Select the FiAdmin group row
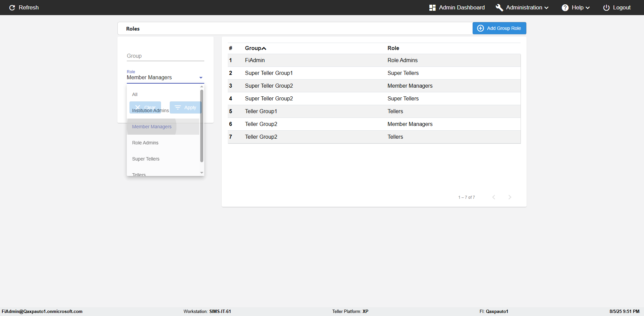Screen dimensions: 644x316 pos(374,60)
